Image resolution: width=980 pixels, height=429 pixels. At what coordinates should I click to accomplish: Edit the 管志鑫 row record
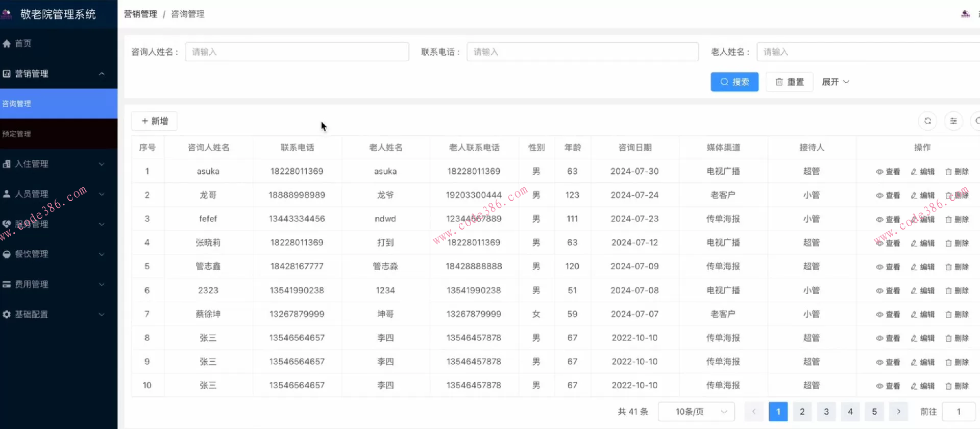(x=922, y=267)
